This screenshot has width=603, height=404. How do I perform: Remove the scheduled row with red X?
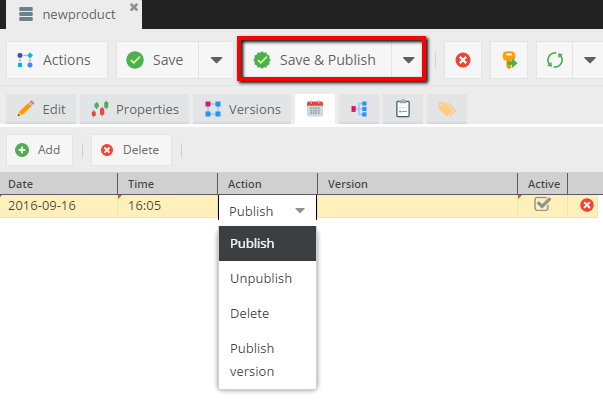[x=587, y=205]
